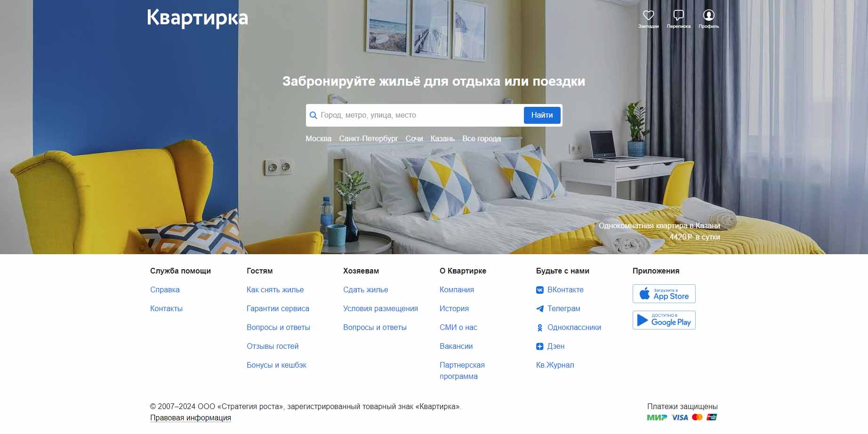Image resolution: width=868 pixels, height=434 pixels.
Task: Open the Закладки heart icon
Action: pyautogui.click(x=648, y=16)
